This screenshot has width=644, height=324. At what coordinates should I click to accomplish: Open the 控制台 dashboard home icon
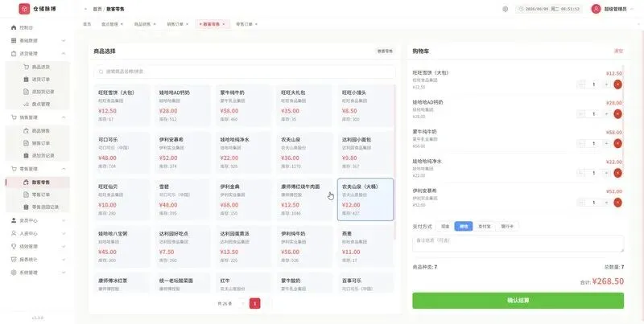coord(14,27)
